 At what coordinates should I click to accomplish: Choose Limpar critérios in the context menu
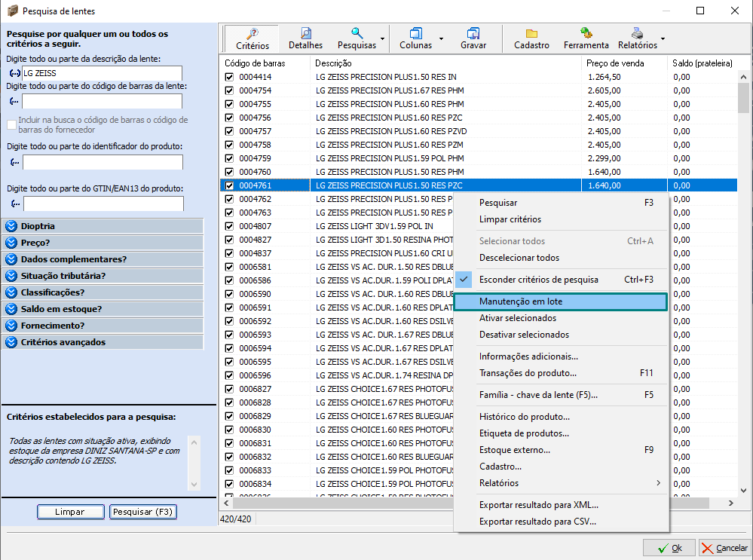point(561,219)
